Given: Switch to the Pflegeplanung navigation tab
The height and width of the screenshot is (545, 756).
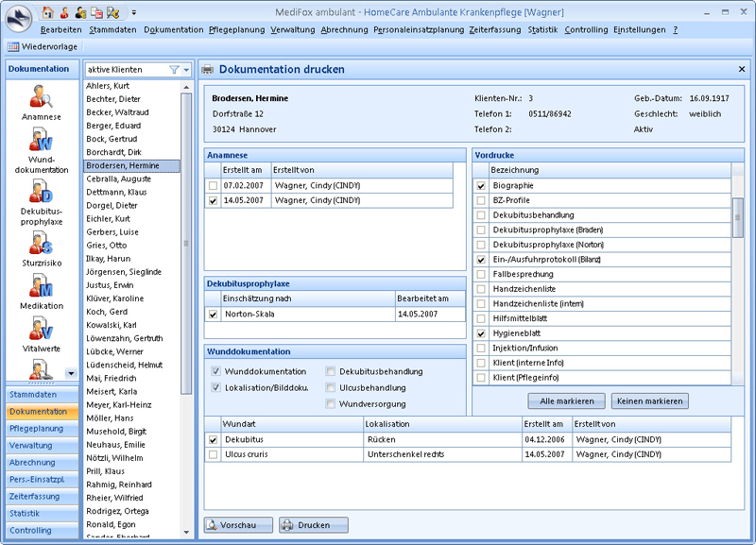Looking at the screenshot, I should (38, 428).
